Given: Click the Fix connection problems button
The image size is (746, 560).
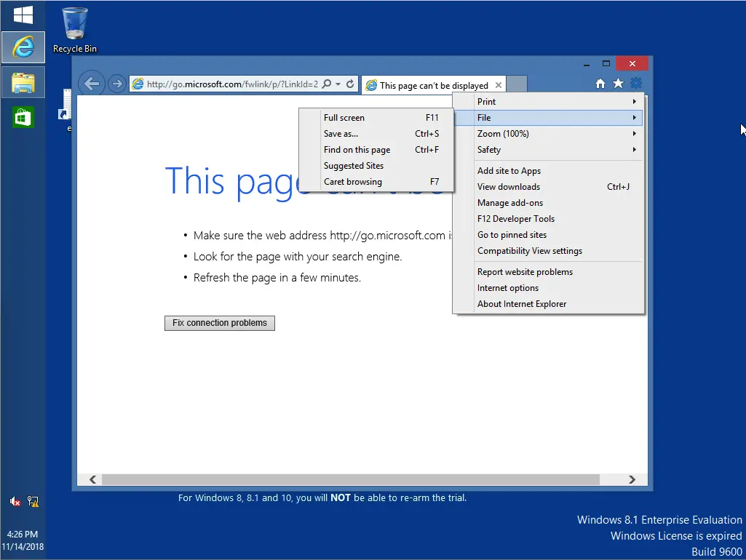Looking at the screenshot, I should tap(219, 323).
